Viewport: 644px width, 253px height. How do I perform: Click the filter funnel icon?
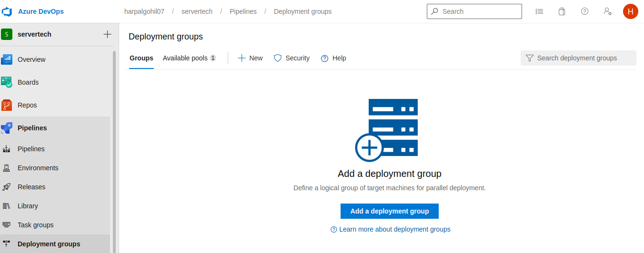[530, 58]
